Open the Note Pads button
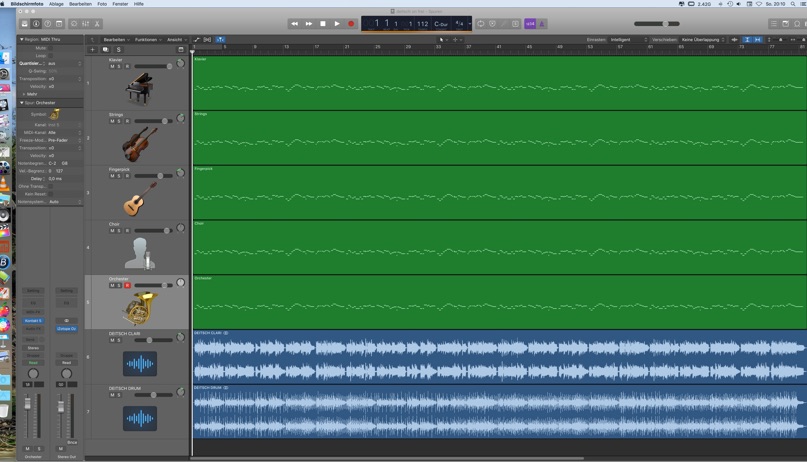This screenshot has width=807, height=462. pos(785,24)
